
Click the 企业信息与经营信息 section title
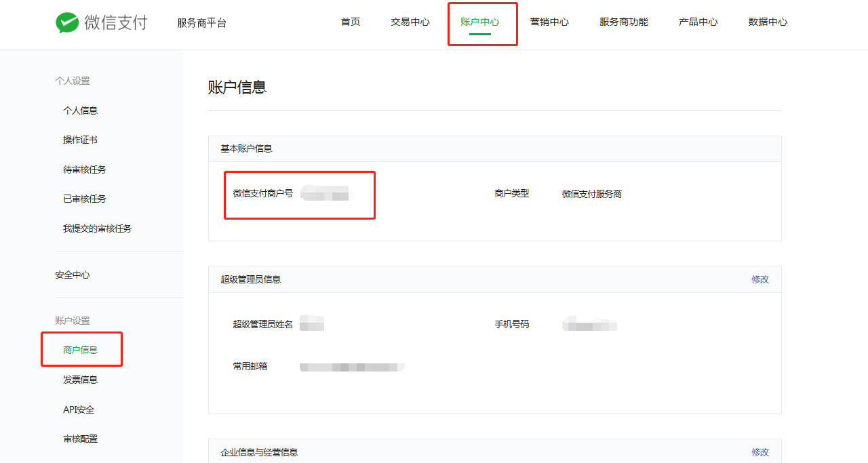(259, 452)
